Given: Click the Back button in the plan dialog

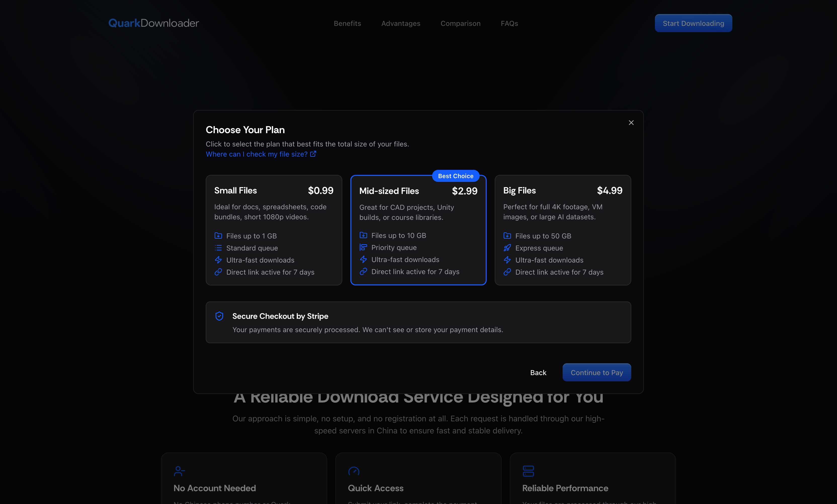Looking at the screenshot, I should pos(538,372).
